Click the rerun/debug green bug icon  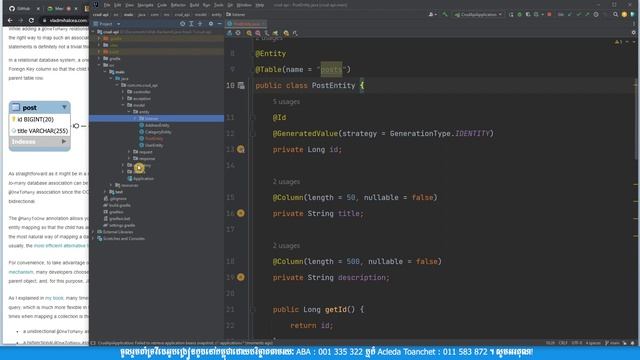pyautogui.click(x=520, y=15)
